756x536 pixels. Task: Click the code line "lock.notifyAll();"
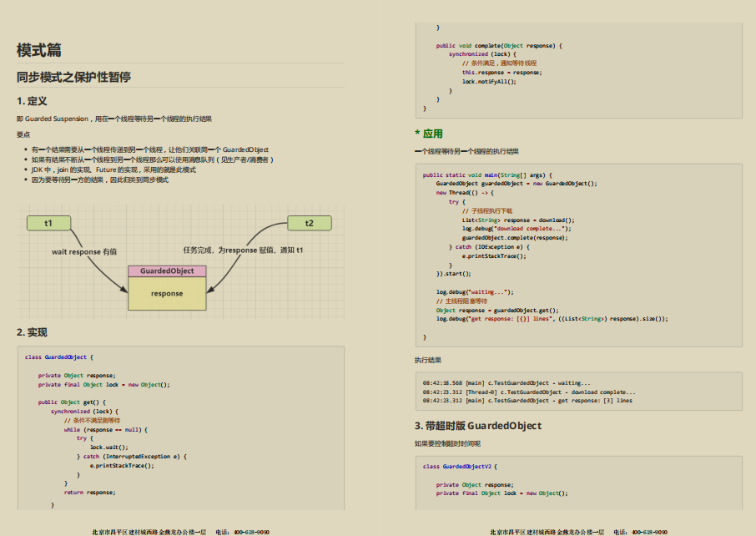pos(489,82)
